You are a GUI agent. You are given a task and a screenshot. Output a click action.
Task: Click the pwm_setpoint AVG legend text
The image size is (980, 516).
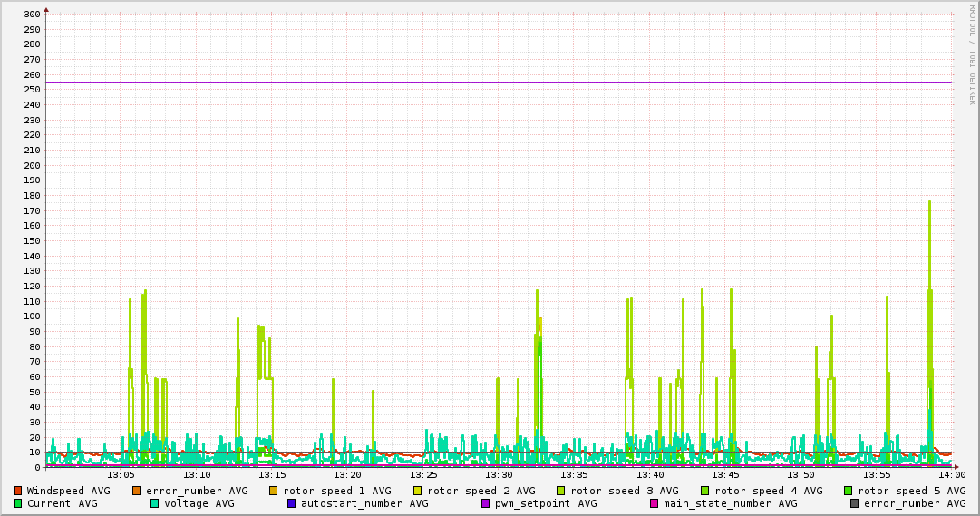[546, 503]
